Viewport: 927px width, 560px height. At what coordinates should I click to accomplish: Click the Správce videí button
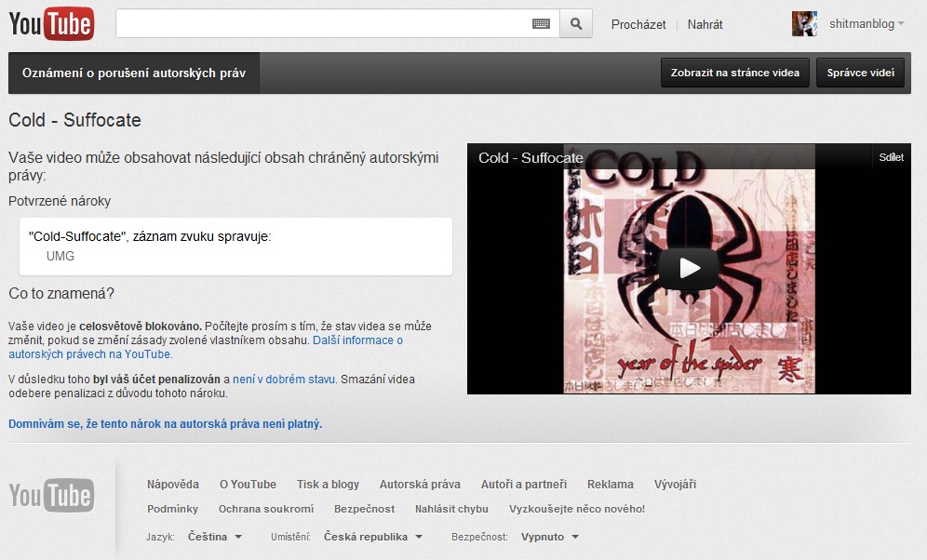point(860,73)
